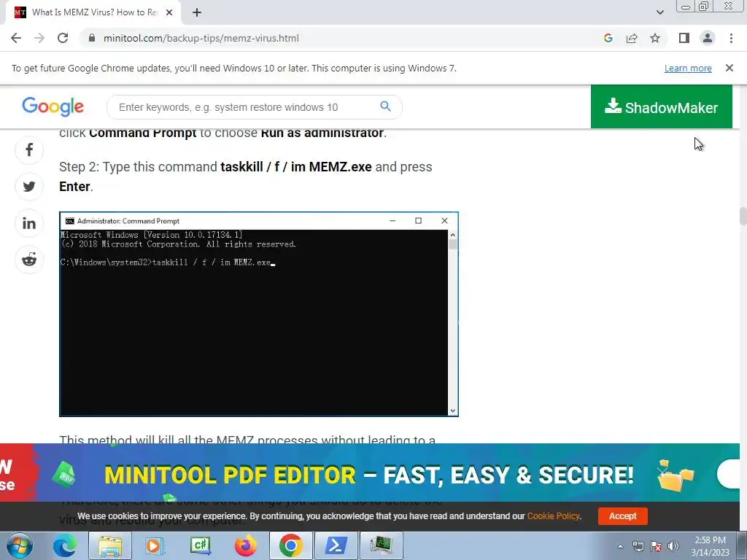Screen dimensions: 747x560
Task: Accept the cookie policy
Action: (x=623, y=516)
